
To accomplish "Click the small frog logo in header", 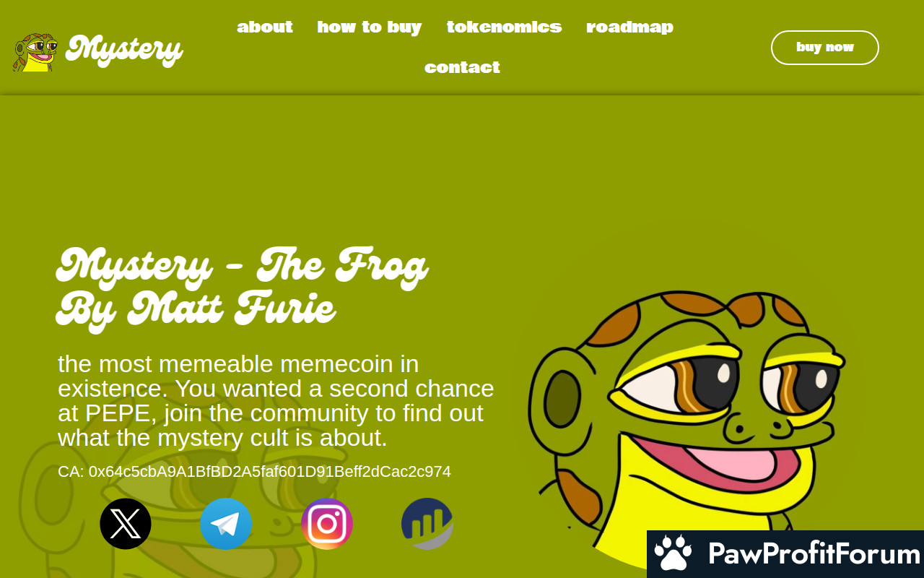I will pyautogui.click(x=35, y=52).
